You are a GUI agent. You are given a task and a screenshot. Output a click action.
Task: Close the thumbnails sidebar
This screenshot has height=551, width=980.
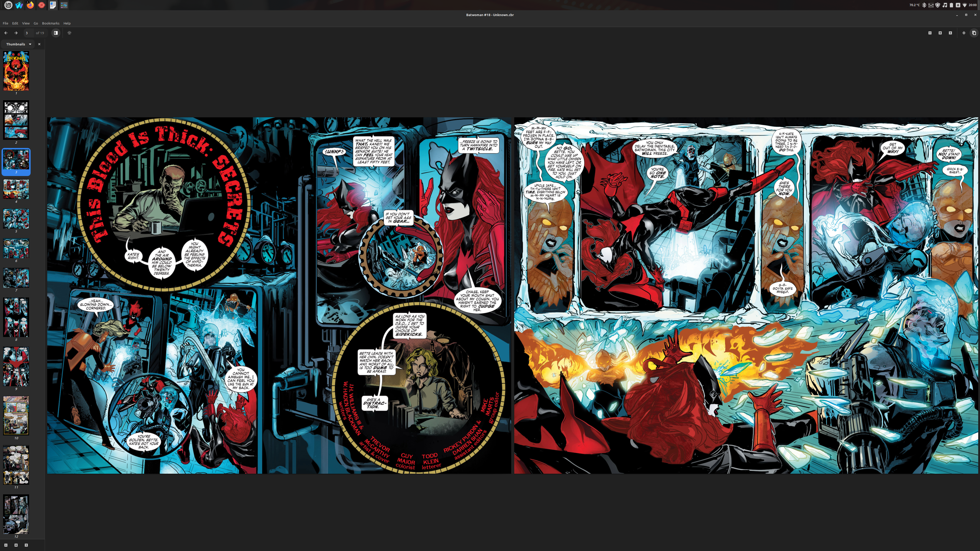(39, 44)
